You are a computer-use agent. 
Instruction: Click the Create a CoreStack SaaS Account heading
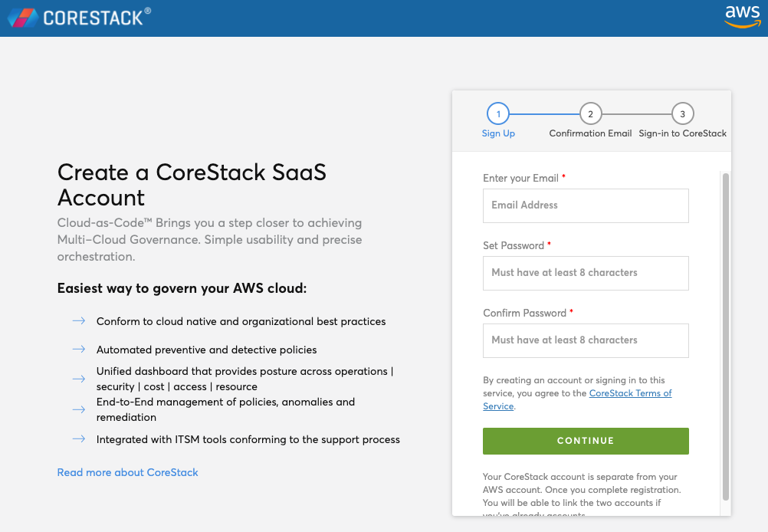click(x=192, y=185)
